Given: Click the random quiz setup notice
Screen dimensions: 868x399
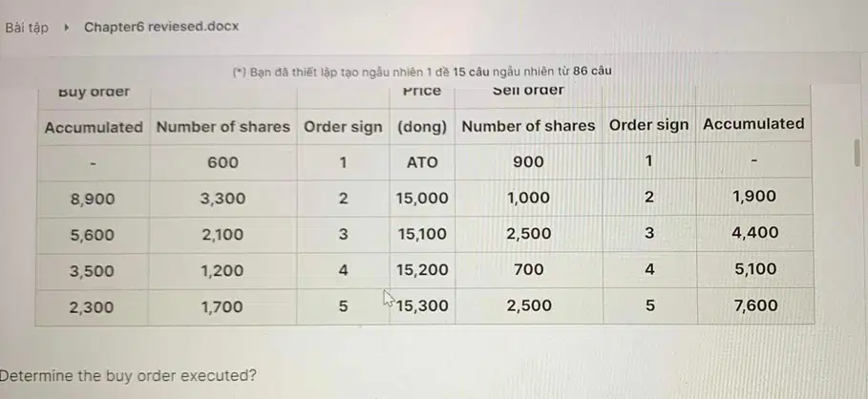Looking at the screenshot, I should (422, 72).
